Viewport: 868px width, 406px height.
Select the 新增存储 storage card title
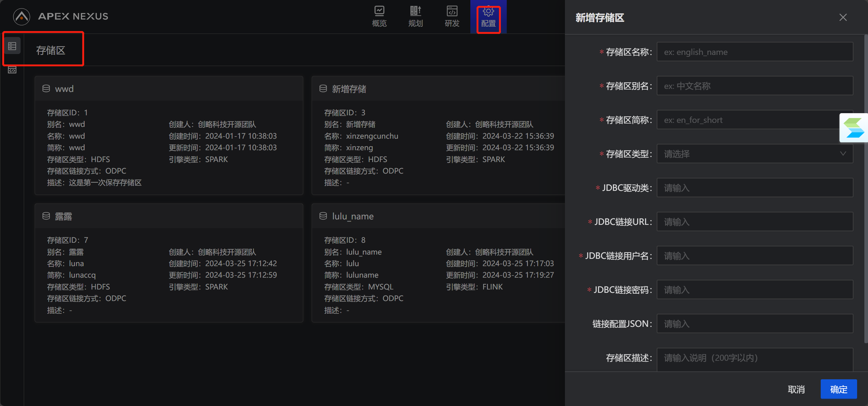click(x=349, y=89)
